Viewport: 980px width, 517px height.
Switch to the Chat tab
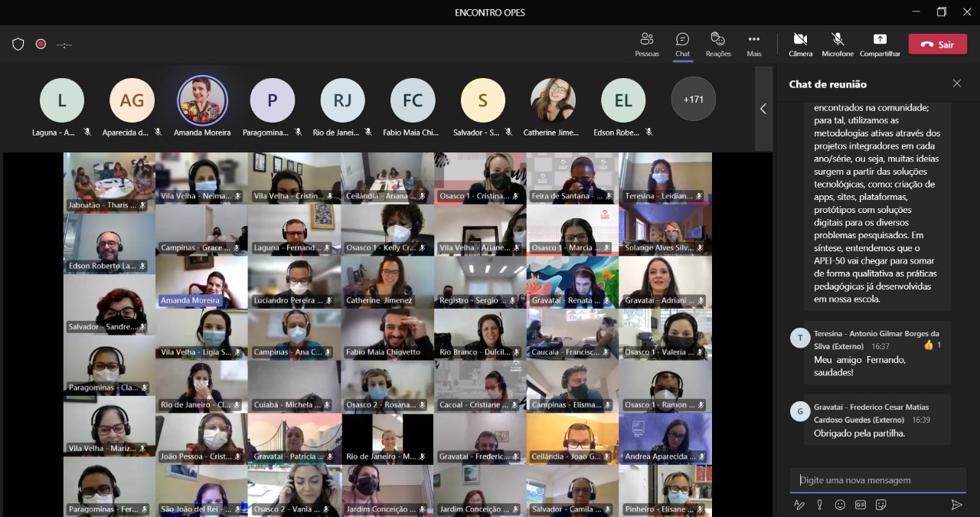tap(682, 44)
